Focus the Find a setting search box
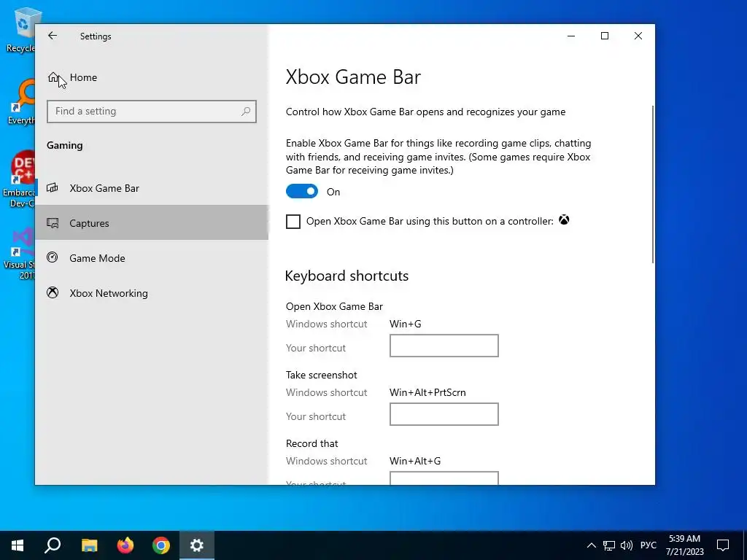This screenshot has width=747, height=560. tap(152, 112)
